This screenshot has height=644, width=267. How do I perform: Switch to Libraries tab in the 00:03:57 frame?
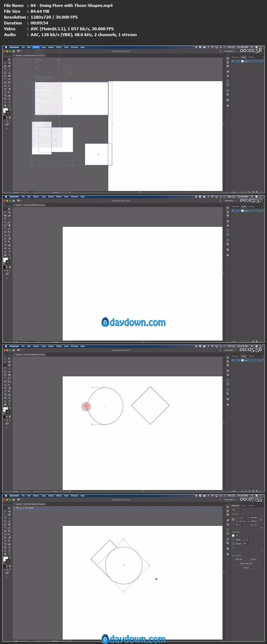251,206
